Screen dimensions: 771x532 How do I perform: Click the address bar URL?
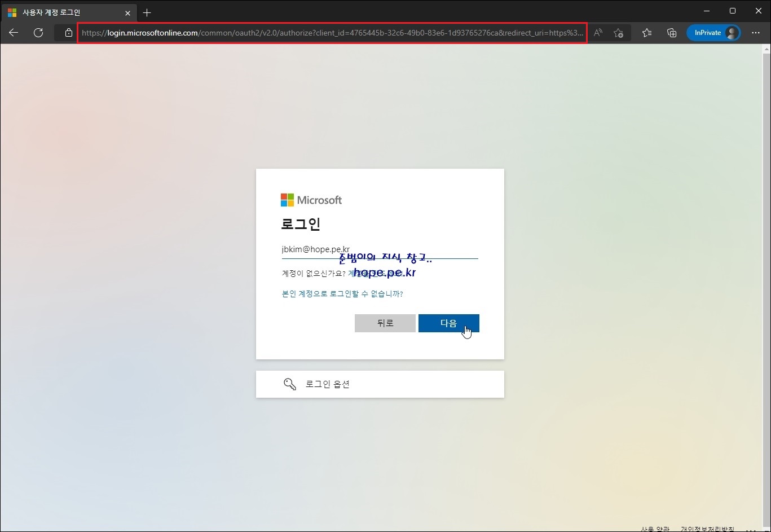point(332,33)
